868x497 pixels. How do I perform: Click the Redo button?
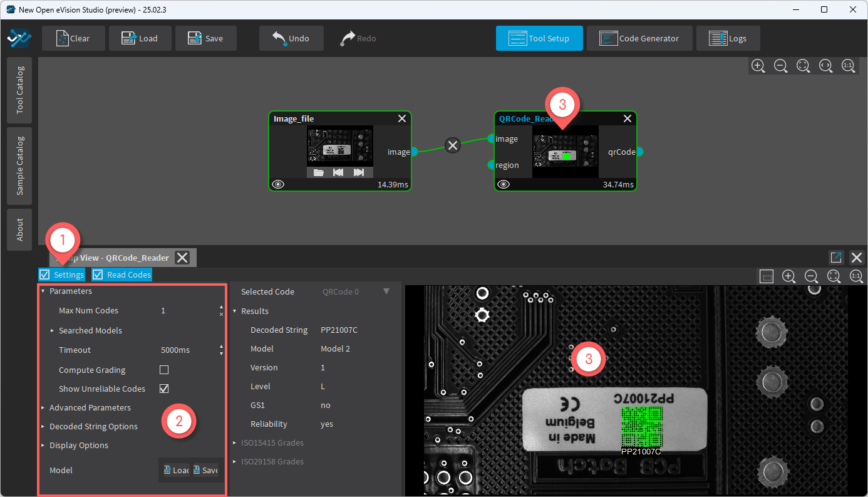pyautogui.click(x=358, y=38)
